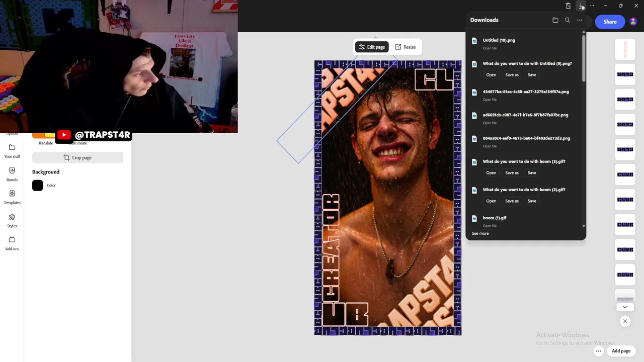The width and height of the screenshot is (644, 362).
Task: Click Save for boom (3).gif
Action: pos(532,173)
